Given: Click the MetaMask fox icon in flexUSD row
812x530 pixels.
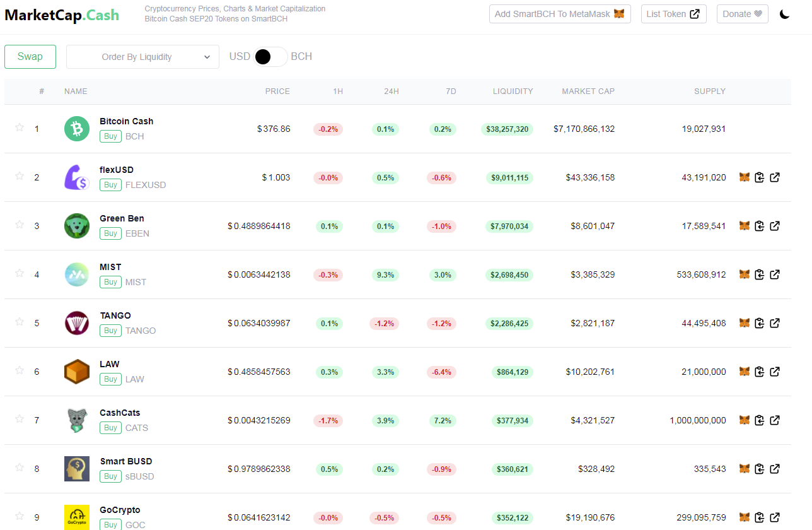Looking at the screenshot, I should pyautogui.click(x=745, y=177).
